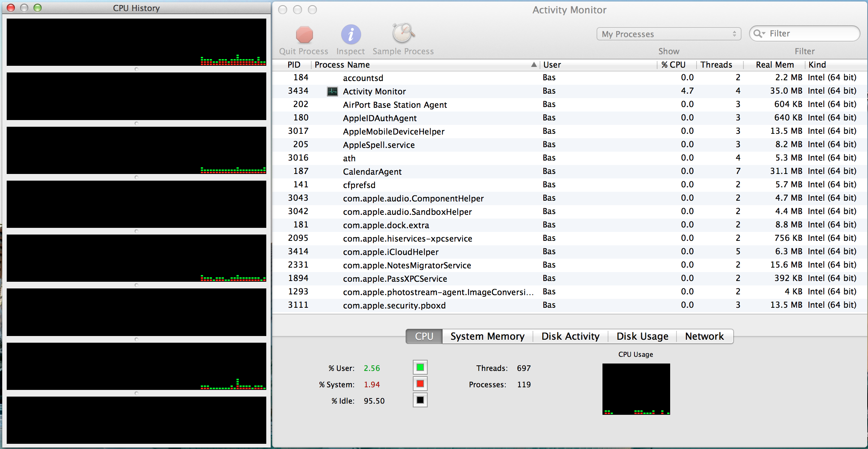
Task: Select com.apple.PassXPCService process
Action: click(570, 278)
